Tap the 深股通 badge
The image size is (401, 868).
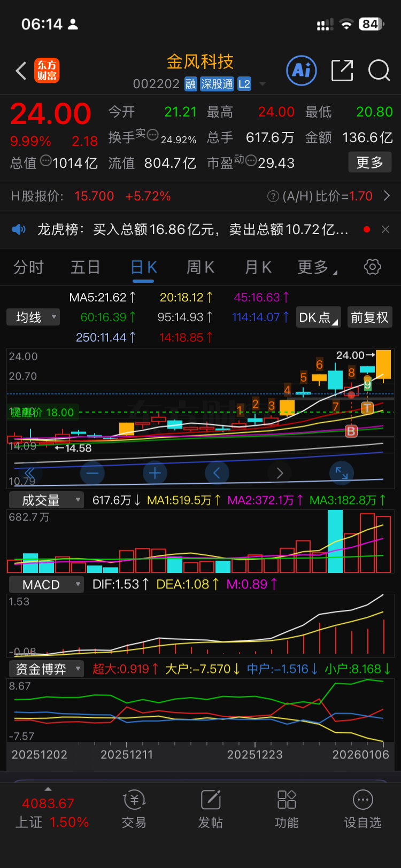point(217,84)
